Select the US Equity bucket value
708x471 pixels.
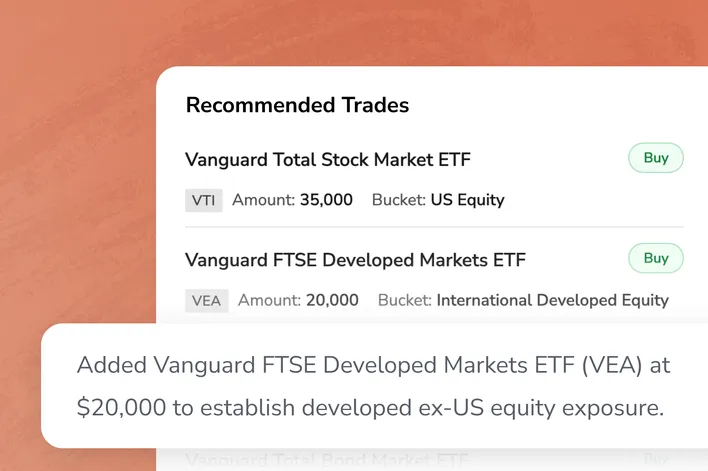coord(467,200)
